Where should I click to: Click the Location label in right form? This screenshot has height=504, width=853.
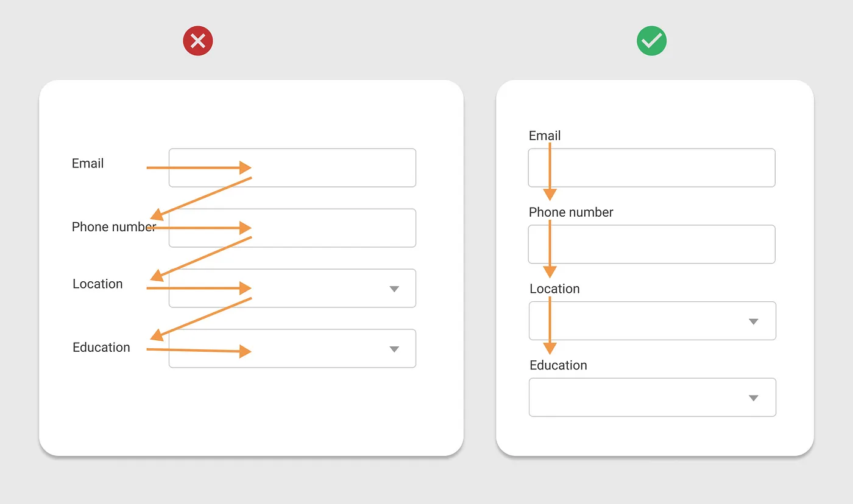554,289
